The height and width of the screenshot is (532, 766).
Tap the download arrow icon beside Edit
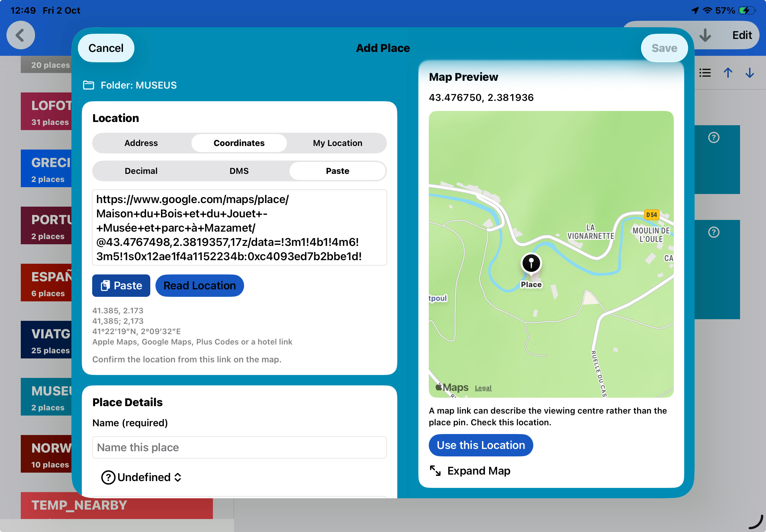705,35
